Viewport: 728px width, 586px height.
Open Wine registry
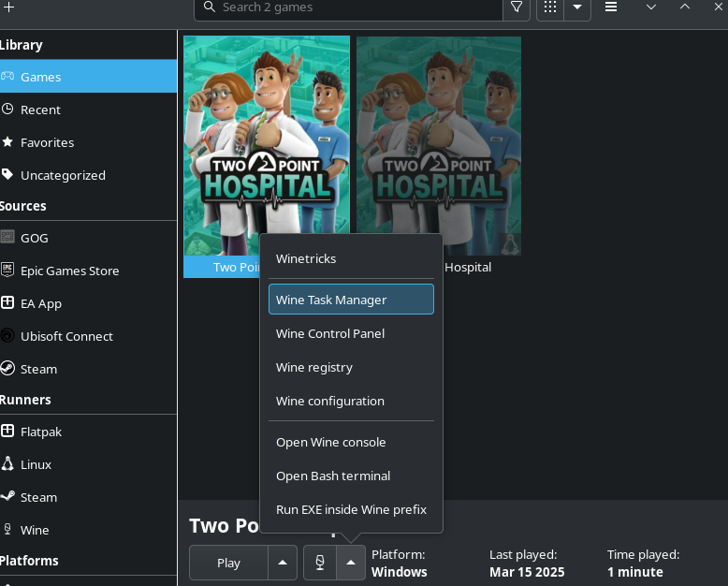(351, 367)
